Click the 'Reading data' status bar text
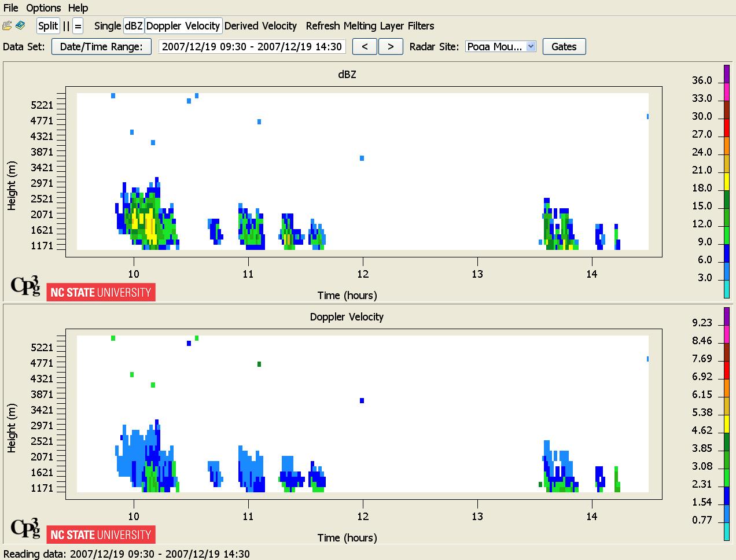Viewport: 736px width, 560px height. [127, 554]
